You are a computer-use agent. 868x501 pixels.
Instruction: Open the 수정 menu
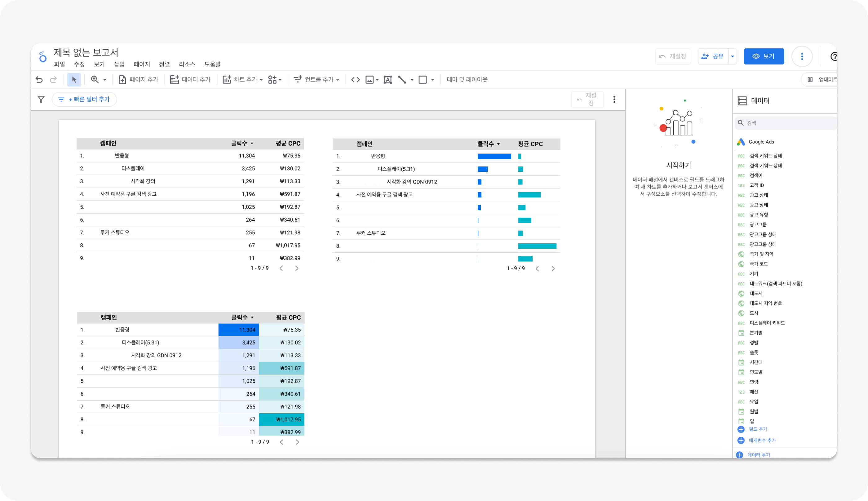[x=79, y=64]
